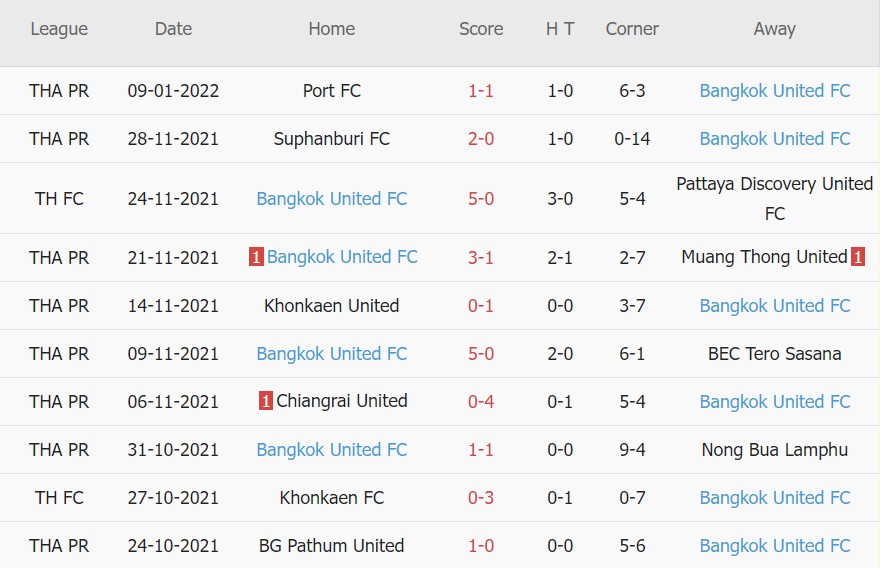This screenshot has width=880, height=568.
Task: Click the Date column header
Action: 173,29
